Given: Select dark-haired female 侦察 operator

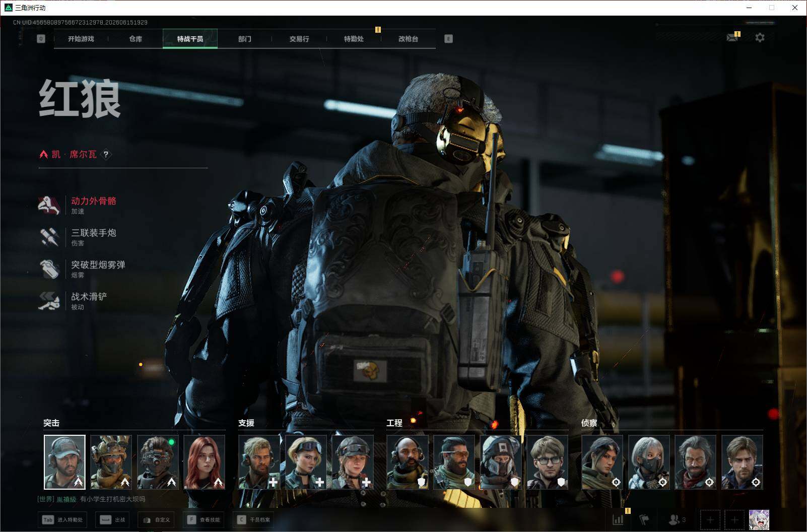Looking at the screenshot, I should pyautogui.click(x=602, y=462).
